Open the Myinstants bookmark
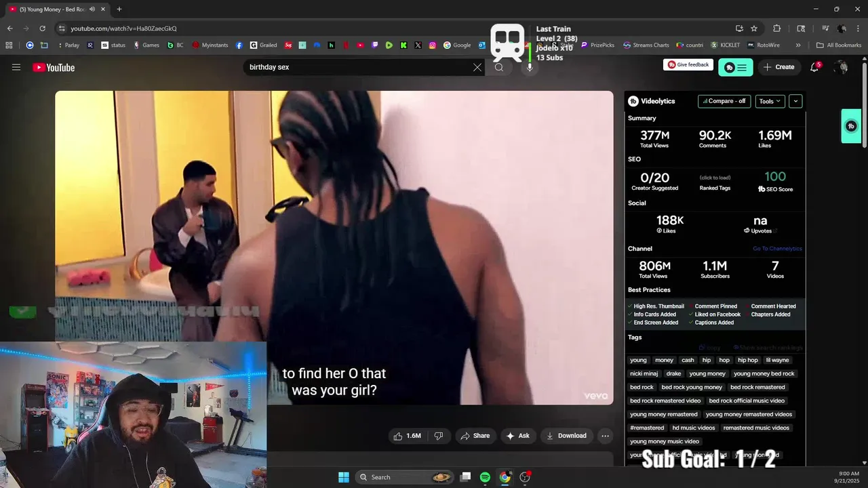Screen dimensions: 868x488 point(210,45)
